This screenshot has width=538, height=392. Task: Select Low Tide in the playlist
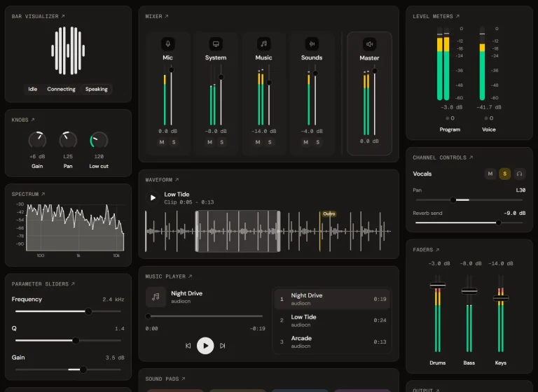click(332, 321)
